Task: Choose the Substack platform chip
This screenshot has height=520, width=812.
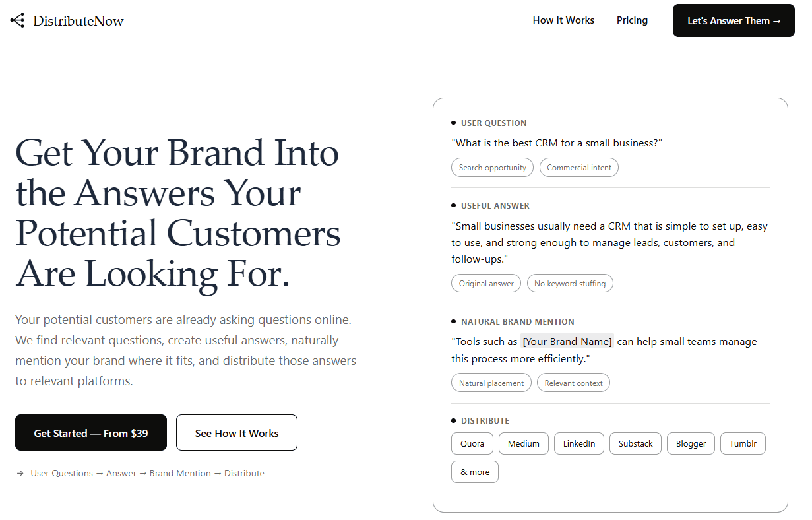Action: 636,443
